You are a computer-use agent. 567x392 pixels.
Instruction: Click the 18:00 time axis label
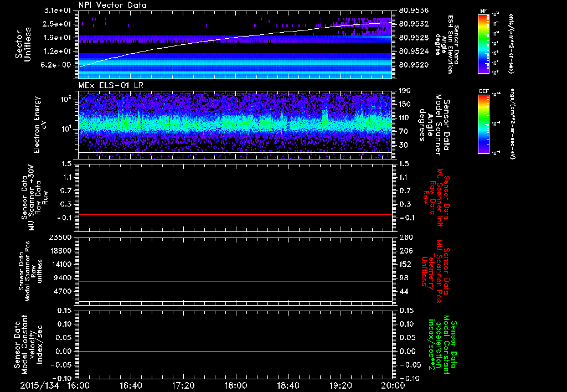click(x=236, y=385)
